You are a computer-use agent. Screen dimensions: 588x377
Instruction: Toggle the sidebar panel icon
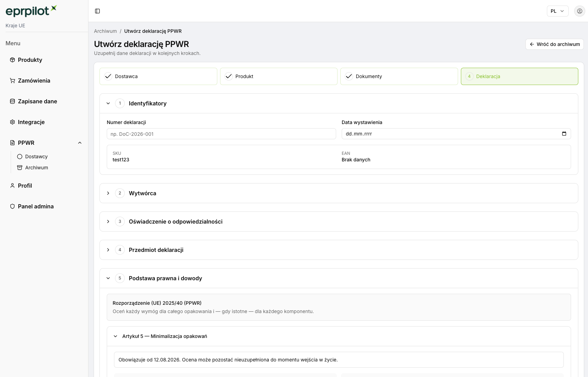pyautogui.click(x=97, y=11)
